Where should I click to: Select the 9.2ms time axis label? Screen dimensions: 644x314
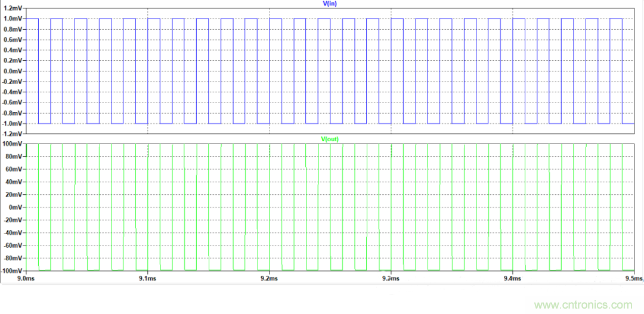[x=269, y=278]
